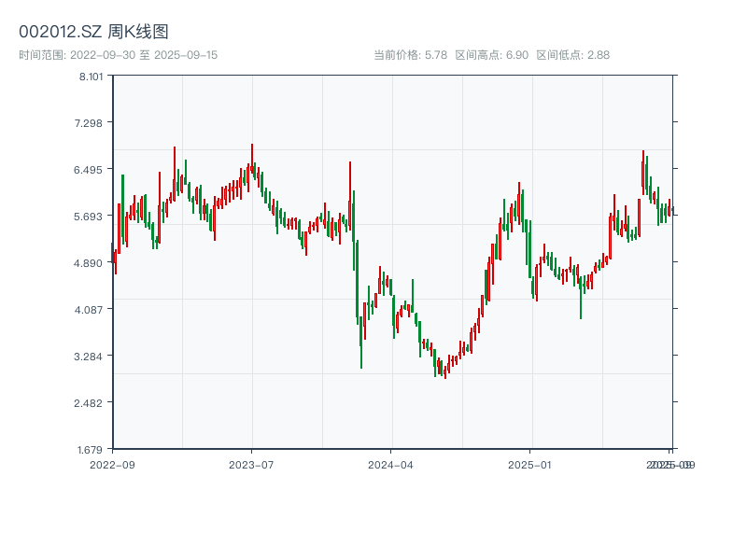The image size is (747, 560).
Task: Select the 2023-07 x-axis date label
Action: pyautogui.click(x=251, y=464)
